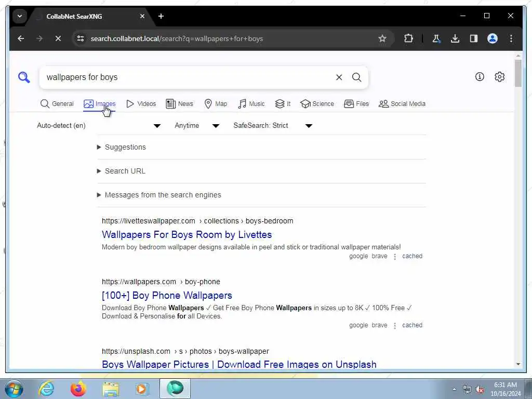The height and width of the screenshot is (399, 532).
Task: Open Windows Media Player in the taskbar
Action: [142, 389]
